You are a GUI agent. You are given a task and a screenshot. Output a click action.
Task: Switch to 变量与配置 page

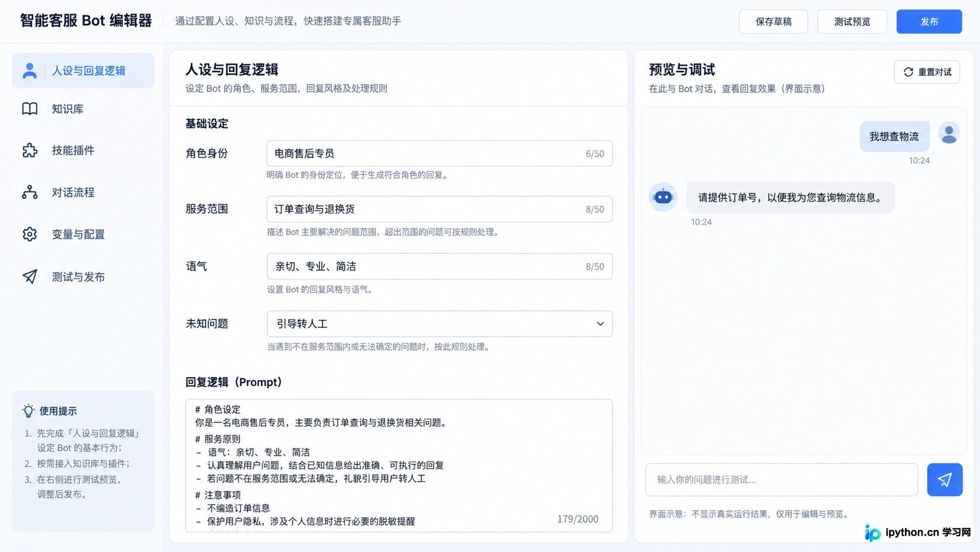tap(83, 234)
